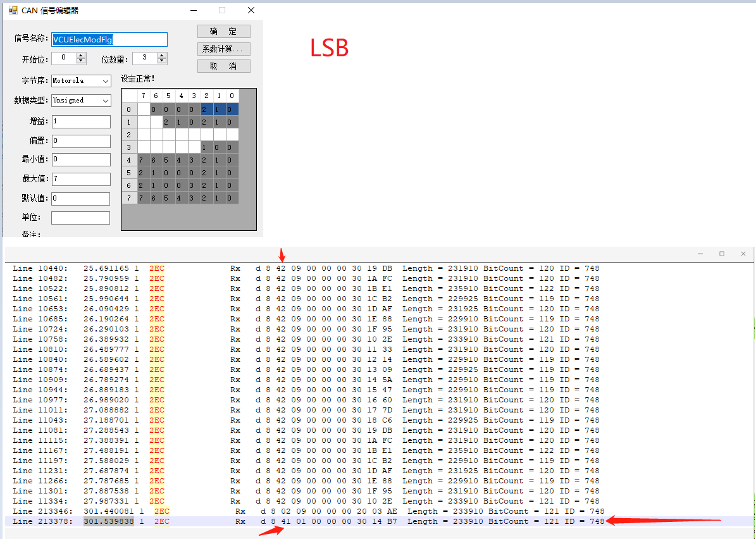Screen dimensions: 756x539
Task: Click the yellow 2EC ID on Line 10440
Action: pos(156,268)
